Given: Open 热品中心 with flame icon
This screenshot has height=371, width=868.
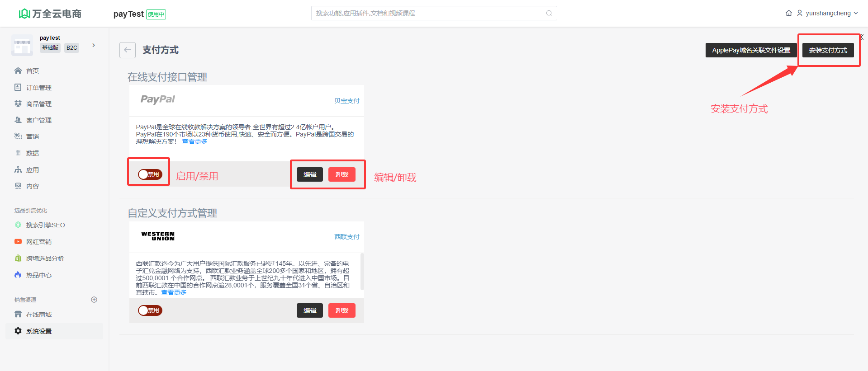Looking at the screenshot, I should click(38, 275).
